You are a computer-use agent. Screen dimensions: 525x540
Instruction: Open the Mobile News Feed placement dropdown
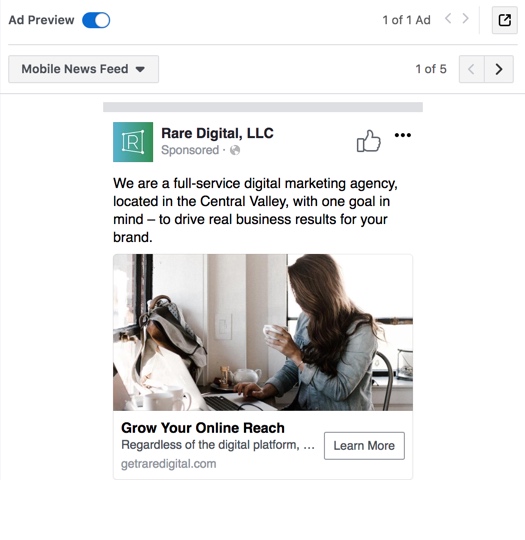tap(83, 69)
